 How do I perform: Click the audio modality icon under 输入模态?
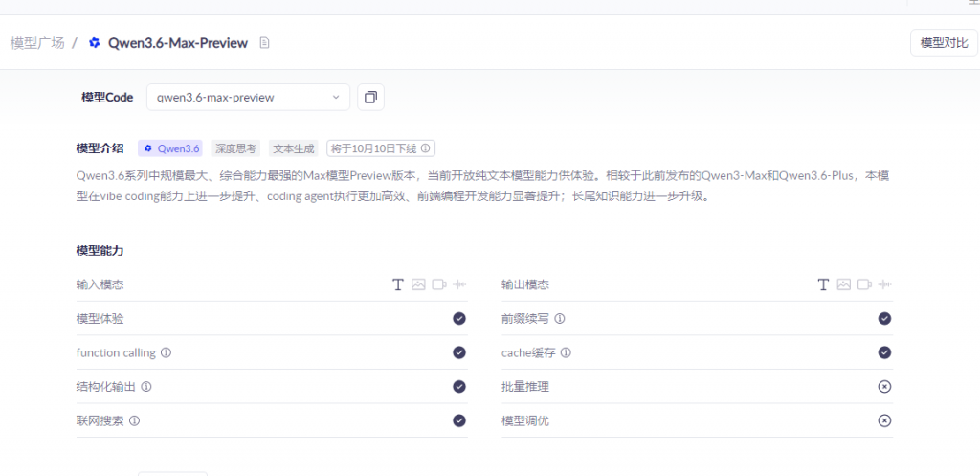click(459, 284)
